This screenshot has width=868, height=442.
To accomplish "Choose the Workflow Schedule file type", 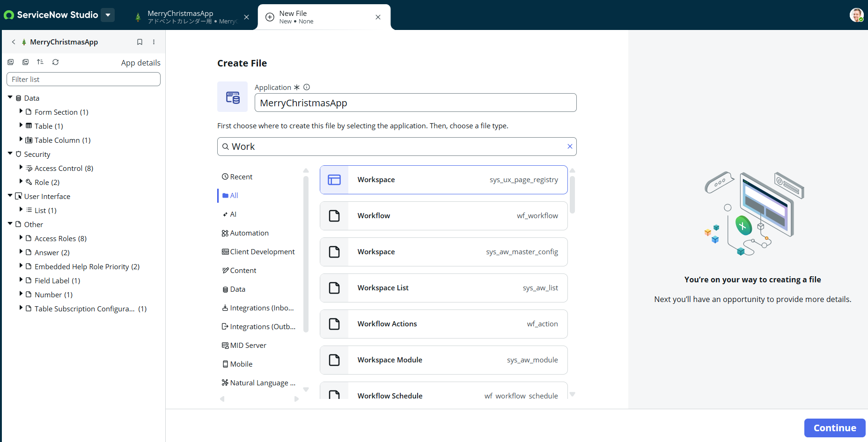I will click(443, 390).
